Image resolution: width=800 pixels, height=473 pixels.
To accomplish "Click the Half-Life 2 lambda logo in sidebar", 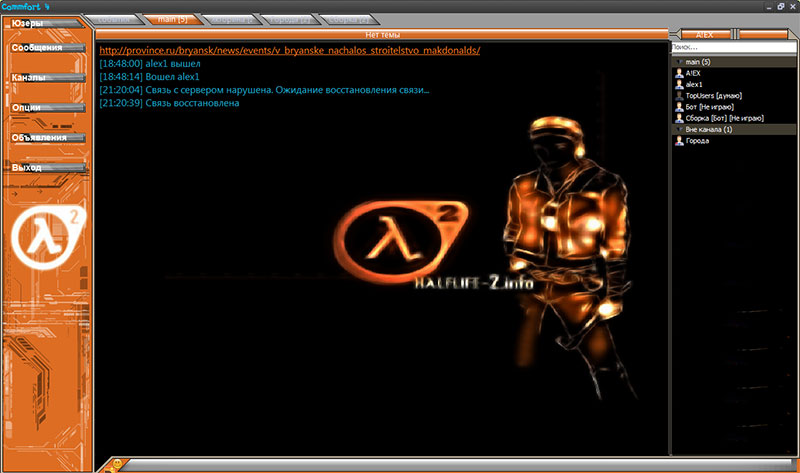I will [47, 235].
